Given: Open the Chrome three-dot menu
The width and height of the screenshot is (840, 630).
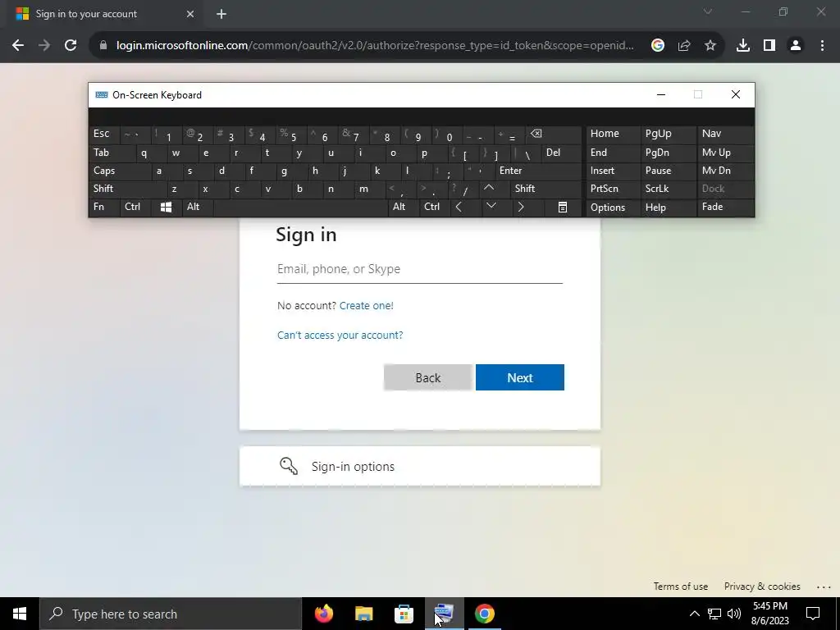Looking at the screenshot, I should (x=822, y=46).
